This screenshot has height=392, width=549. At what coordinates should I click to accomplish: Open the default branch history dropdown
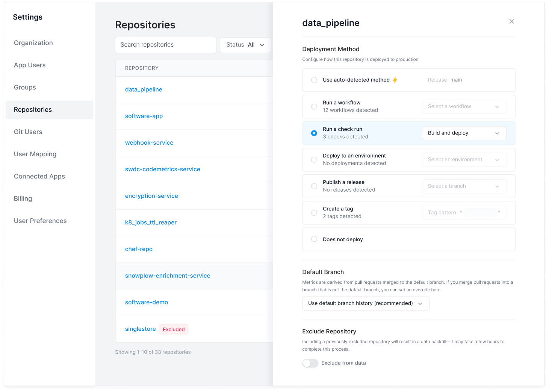pyautogui.click(x=365, y=303)
